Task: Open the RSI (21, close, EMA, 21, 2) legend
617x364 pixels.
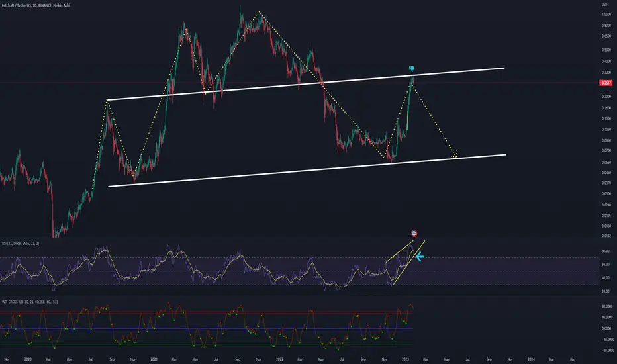Action: tap(21, 243)
